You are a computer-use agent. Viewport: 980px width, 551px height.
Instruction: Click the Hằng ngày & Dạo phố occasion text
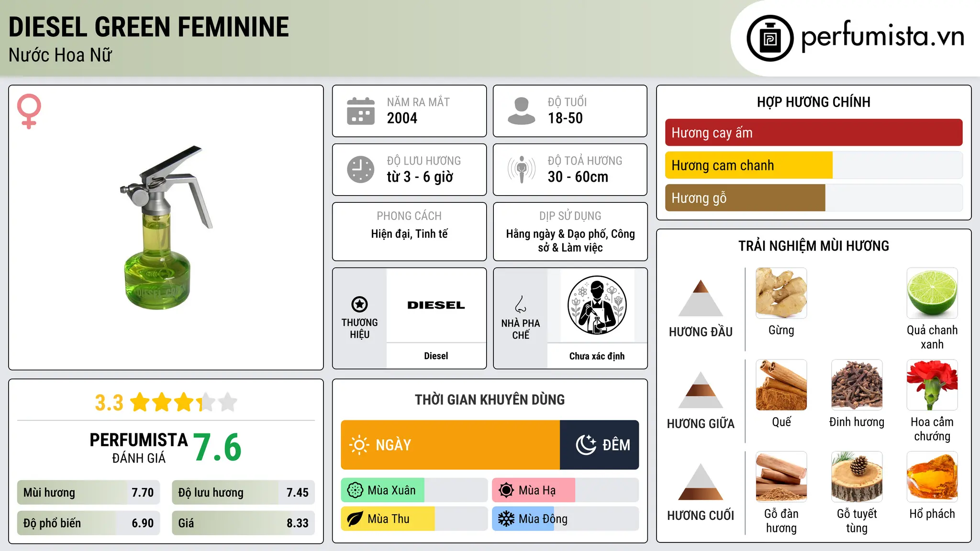[570, 241]
